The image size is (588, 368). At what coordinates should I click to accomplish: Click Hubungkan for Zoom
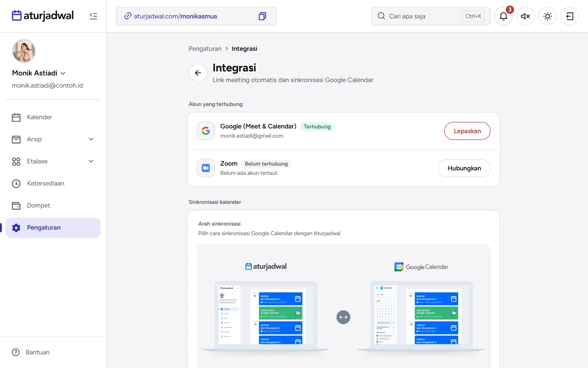(464, 168)
